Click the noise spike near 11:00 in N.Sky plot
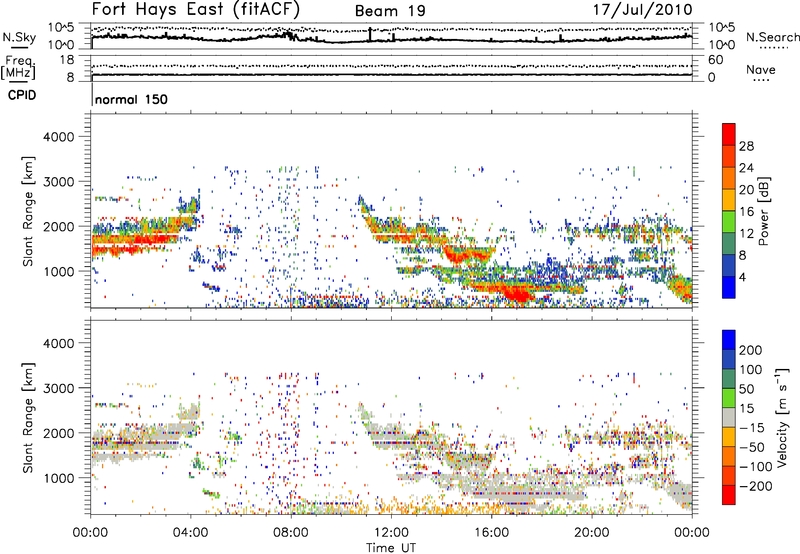 [x=370, y=34]
